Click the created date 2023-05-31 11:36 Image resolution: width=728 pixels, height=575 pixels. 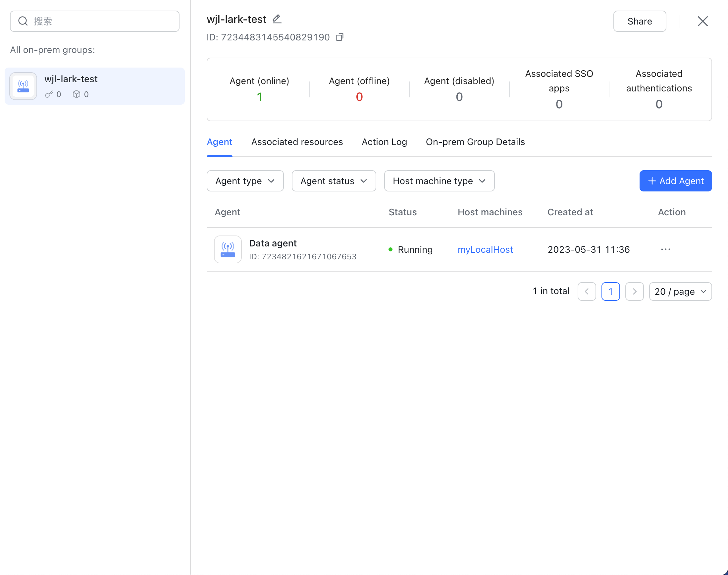click(588, 249)
